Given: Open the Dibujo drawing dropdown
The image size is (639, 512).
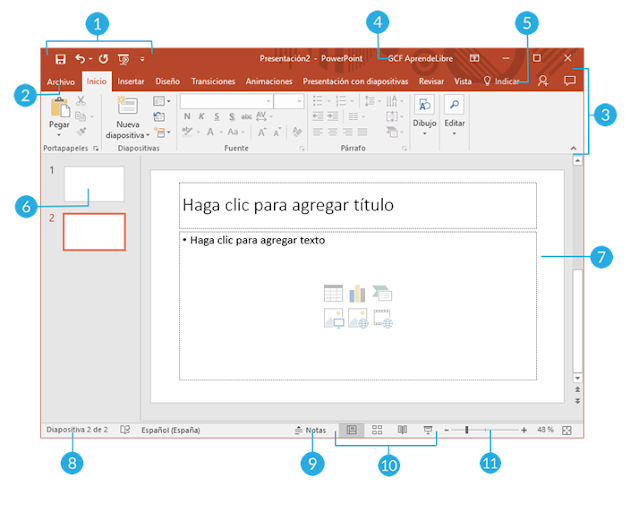Looking at the screenshot, I should pos(424,115).
